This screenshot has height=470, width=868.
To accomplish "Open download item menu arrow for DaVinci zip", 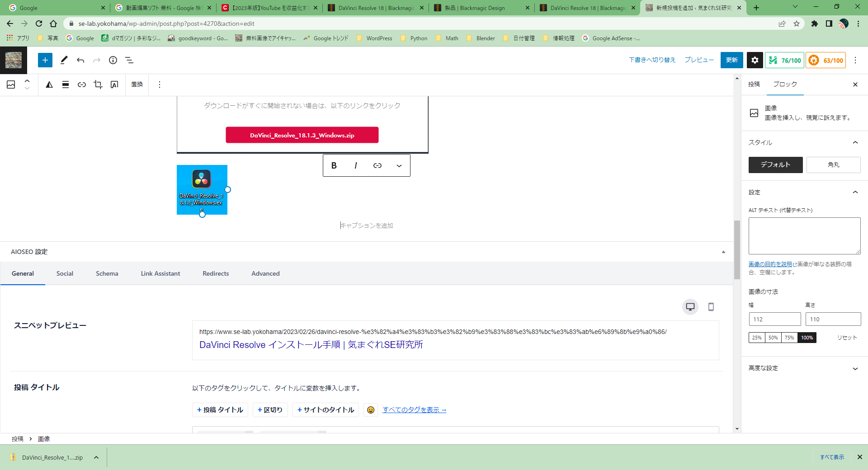I will pos(96,457).
